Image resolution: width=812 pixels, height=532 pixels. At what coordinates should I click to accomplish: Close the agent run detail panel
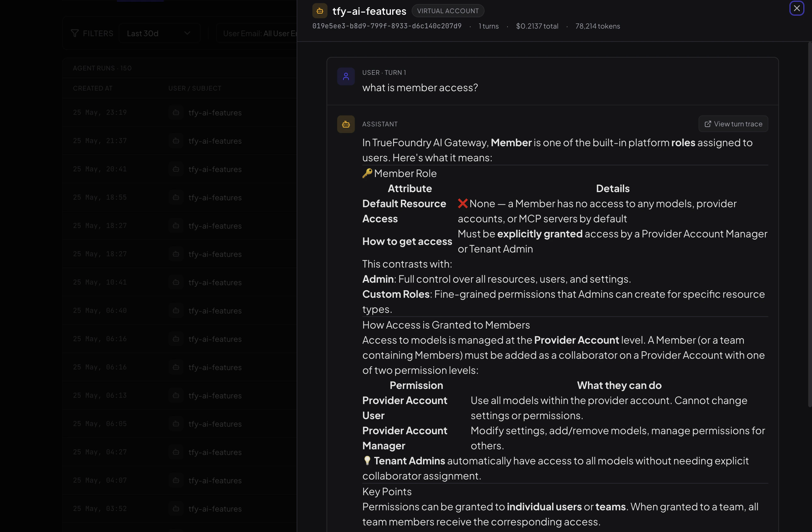pos(797,8)
